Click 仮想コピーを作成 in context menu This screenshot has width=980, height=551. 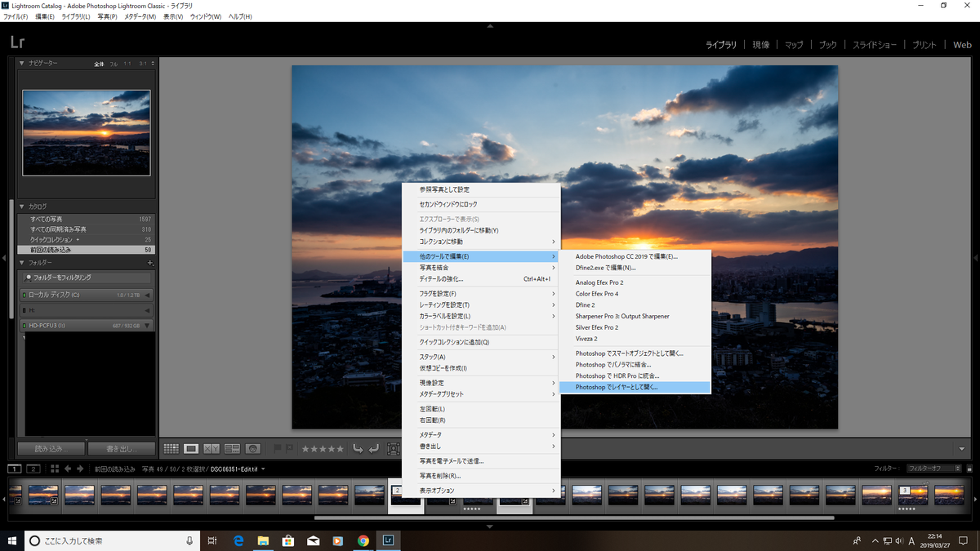click(x=481, y=368)
